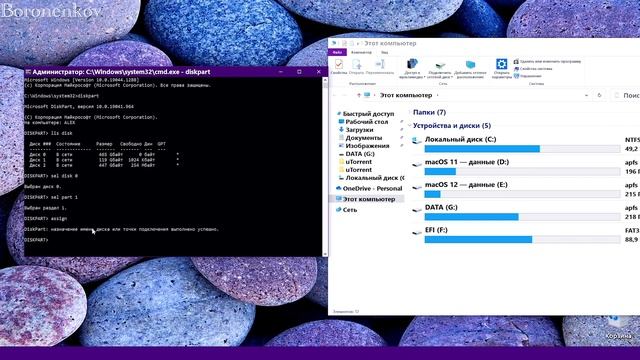
Task: Open the Подключить сетевой диск dropdown
Action: coord(440,69)
